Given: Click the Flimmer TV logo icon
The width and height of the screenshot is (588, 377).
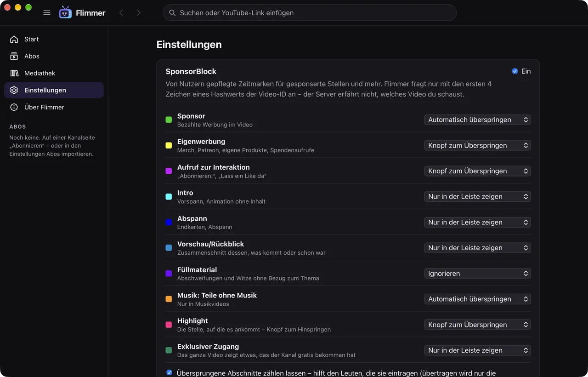Looking at the screenshot, I should [x=66, y=13].
